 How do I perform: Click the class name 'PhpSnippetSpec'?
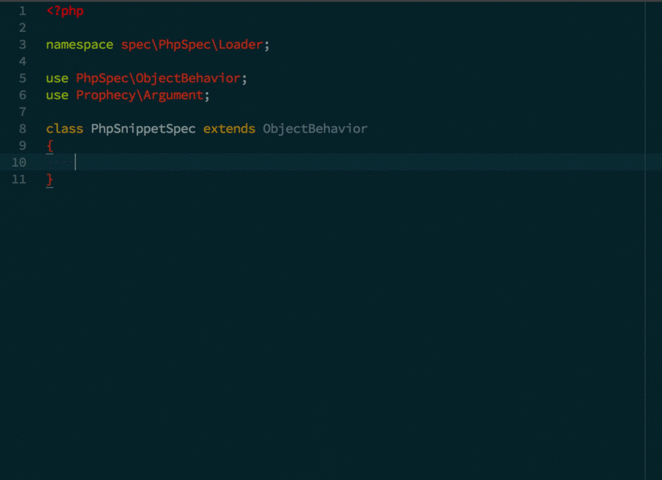click(x=143, y=129)
